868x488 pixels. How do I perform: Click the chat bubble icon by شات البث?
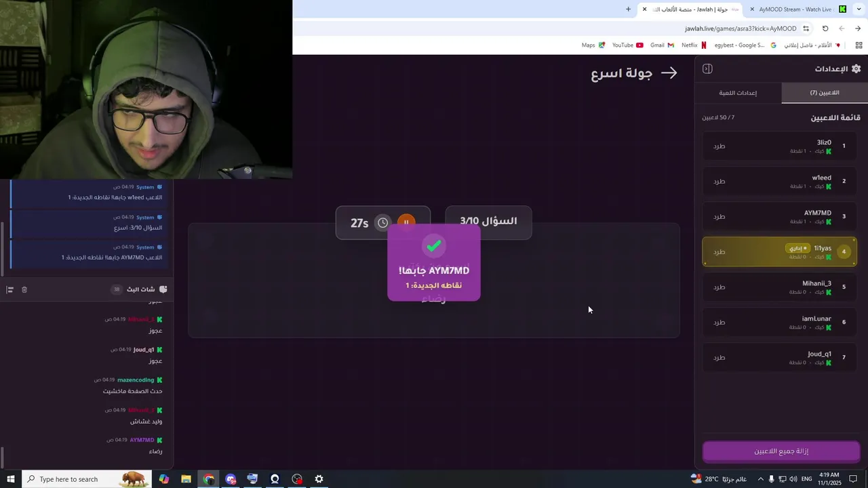pyautogui.click(x=163, y=289)
